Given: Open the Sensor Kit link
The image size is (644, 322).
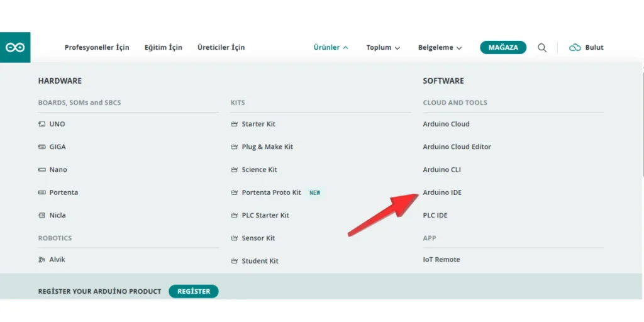Looking at the screenshot, I should coord(258,238).
